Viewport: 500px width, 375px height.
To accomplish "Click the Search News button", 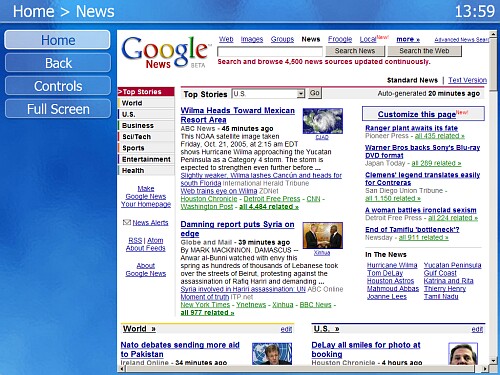I will point(355,51).
